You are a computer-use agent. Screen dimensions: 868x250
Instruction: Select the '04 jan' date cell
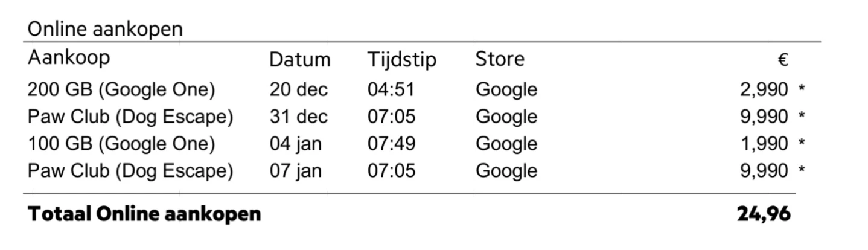[295, 144]
